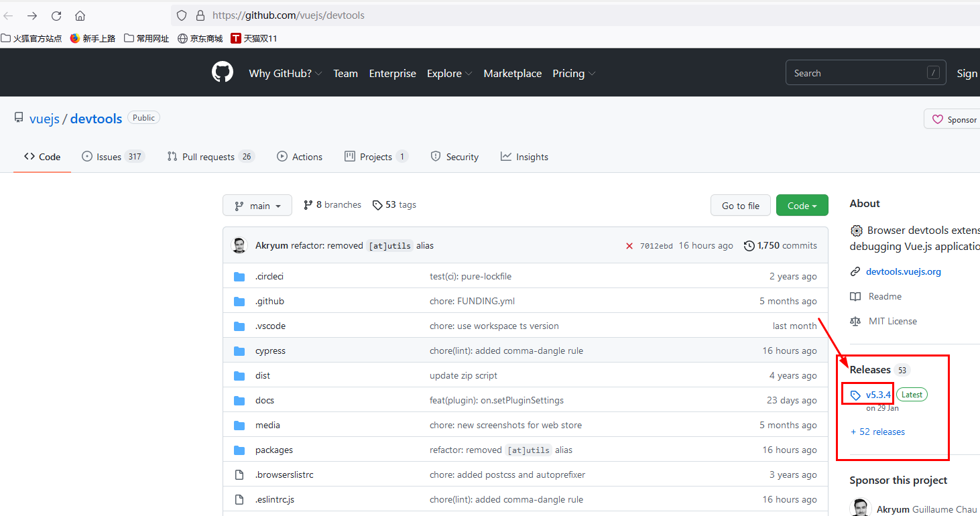Screen dimensions: 980x516
Task: Expand the Pricing menu chevron
Action: click(593, 74)
